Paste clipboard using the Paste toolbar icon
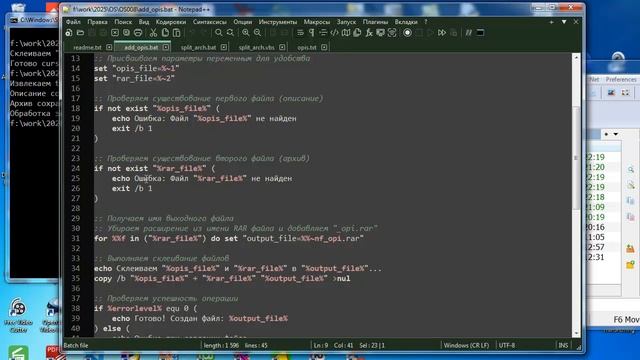 (x=176, y=33)
